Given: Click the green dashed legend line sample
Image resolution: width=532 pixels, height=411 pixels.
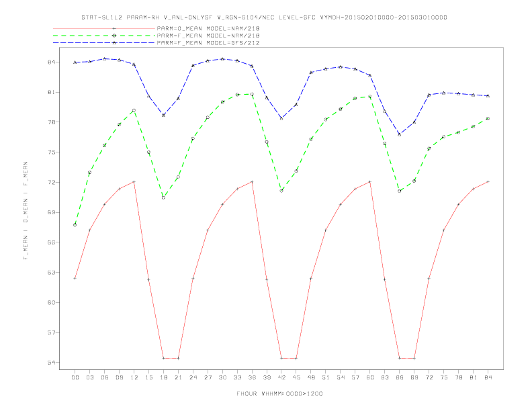Looking at the screenshot, I should (104, 36).
